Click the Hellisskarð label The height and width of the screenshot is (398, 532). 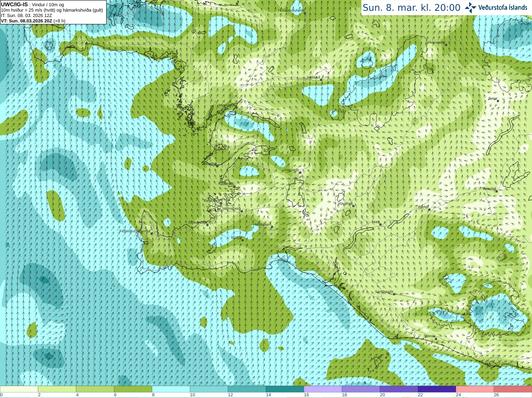pyautogui.click(x=262, y=224)
